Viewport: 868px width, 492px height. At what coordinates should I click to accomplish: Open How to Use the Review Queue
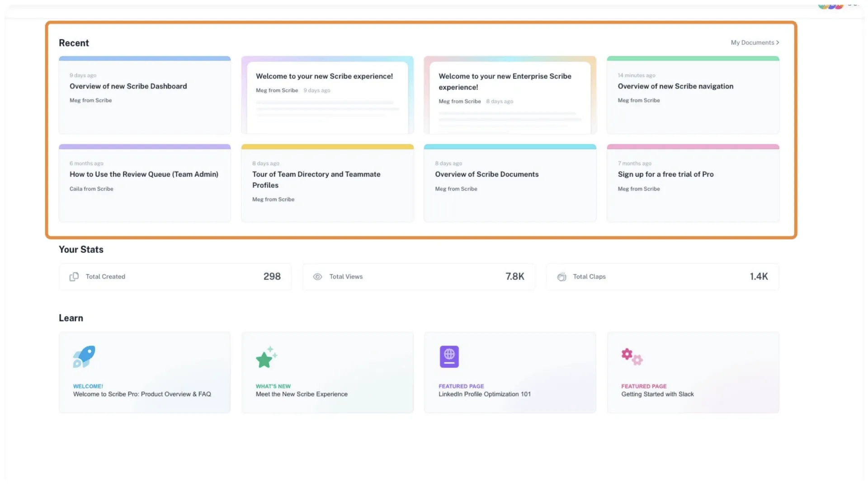tap(145, 183)
